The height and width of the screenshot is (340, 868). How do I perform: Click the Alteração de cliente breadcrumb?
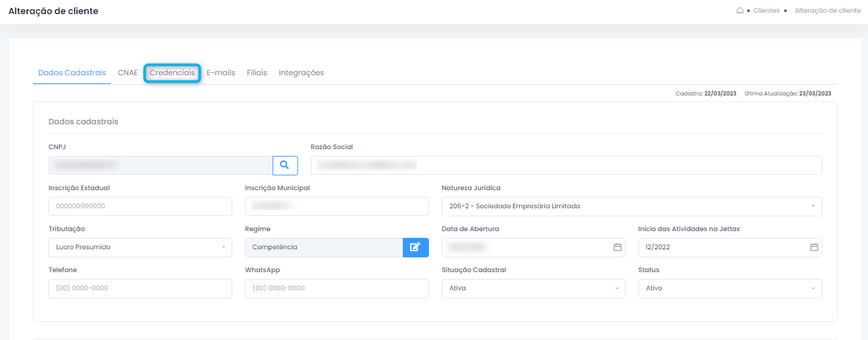(x=828, y=11)
